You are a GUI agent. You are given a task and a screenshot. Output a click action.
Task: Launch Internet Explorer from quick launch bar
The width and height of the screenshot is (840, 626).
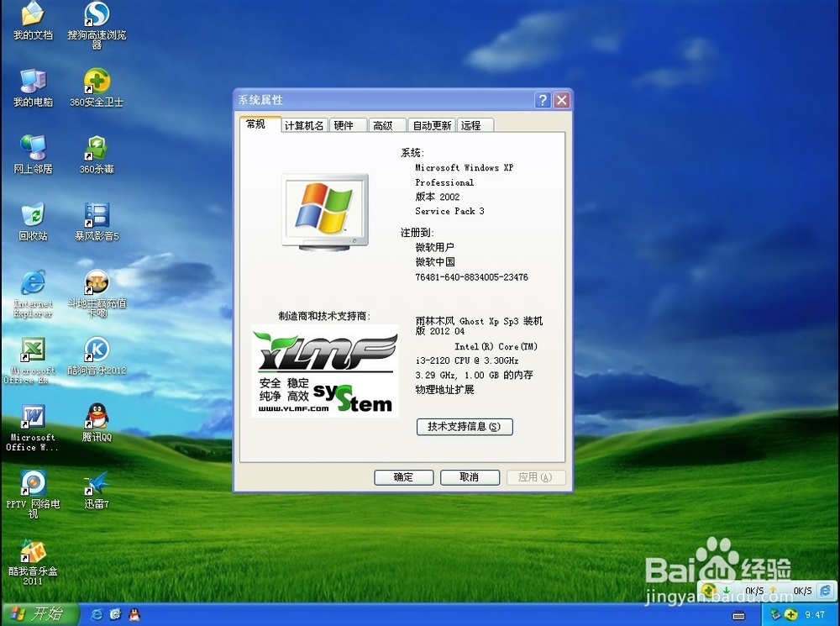click(x=97, y=614)
